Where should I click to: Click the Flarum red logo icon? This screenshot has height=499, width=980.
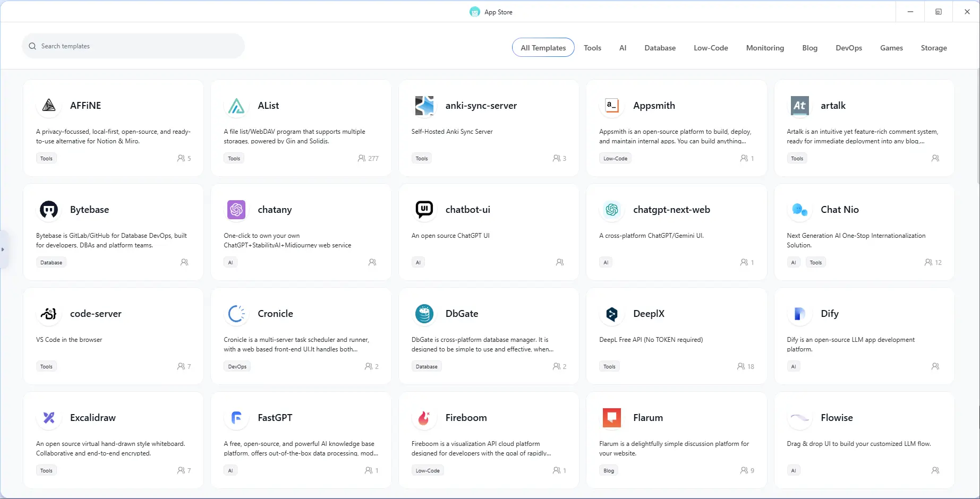click(x=611, y=418)
